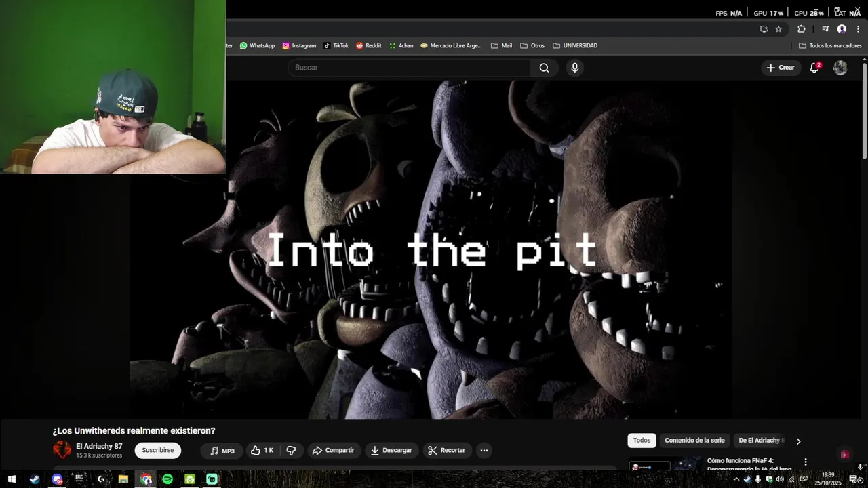868x488 pixels.
Task: Open Chrome media controls icon
Action: click(x=825, y=29)
